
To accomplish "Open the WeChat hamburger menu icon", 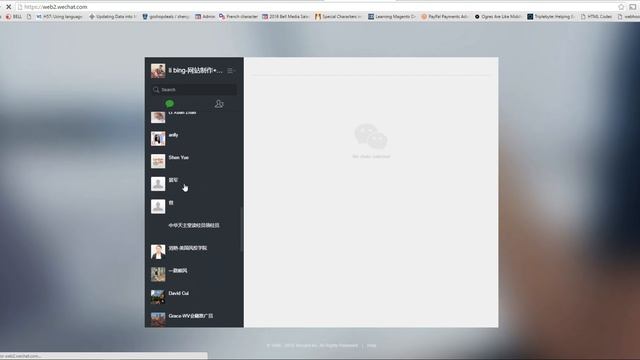I will (230, 71).
